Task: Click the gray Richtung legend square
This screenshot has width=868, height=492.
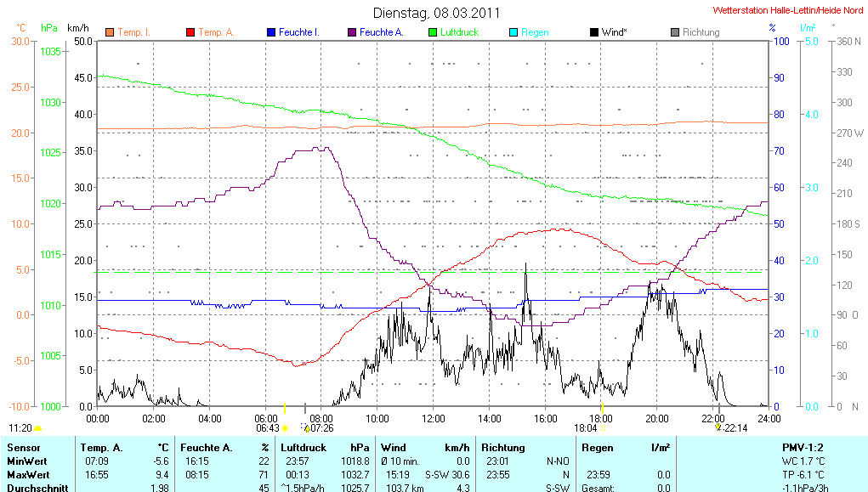Action: [674, 32]
